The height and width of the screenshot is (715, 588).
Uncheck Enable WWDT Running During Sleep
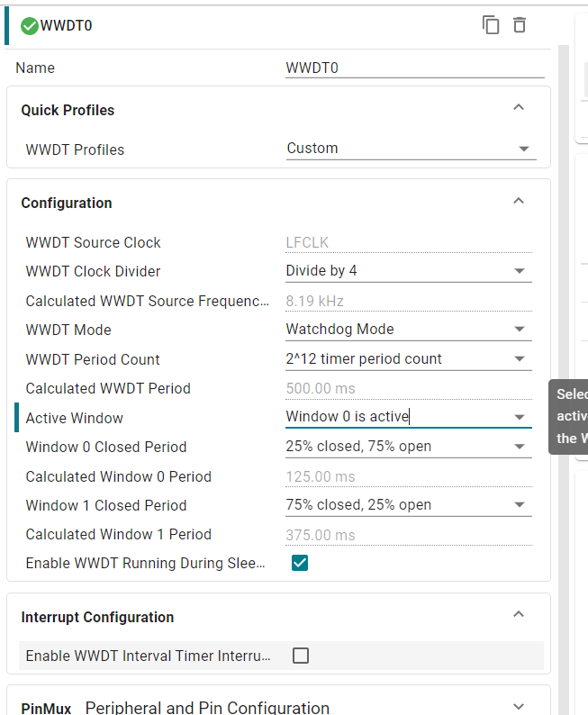(300, 563)
